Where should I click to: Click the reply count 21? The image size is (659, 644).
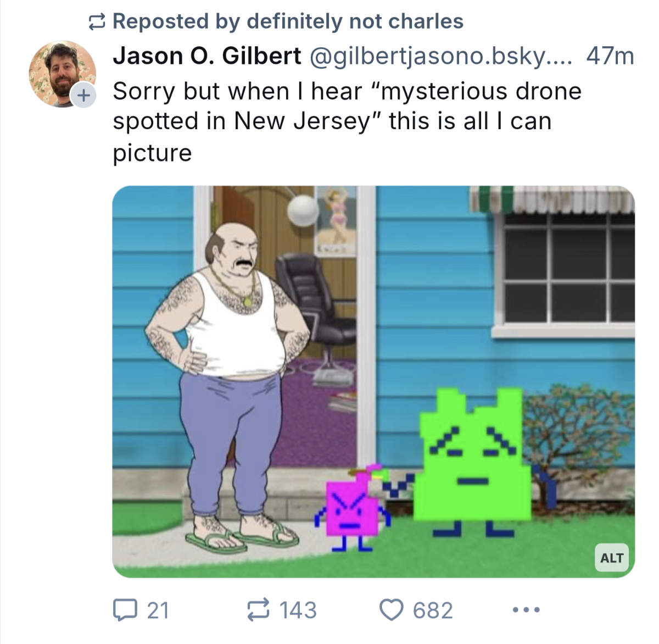158,610
